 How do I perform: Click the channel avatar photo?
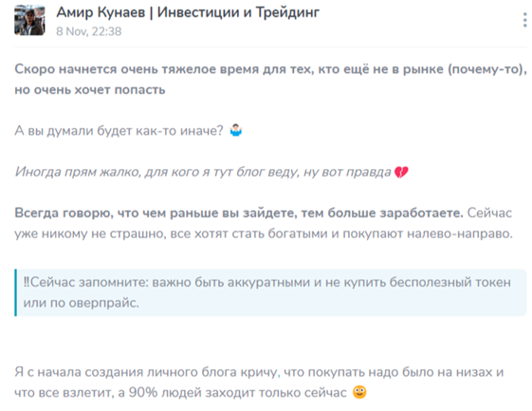29,20
